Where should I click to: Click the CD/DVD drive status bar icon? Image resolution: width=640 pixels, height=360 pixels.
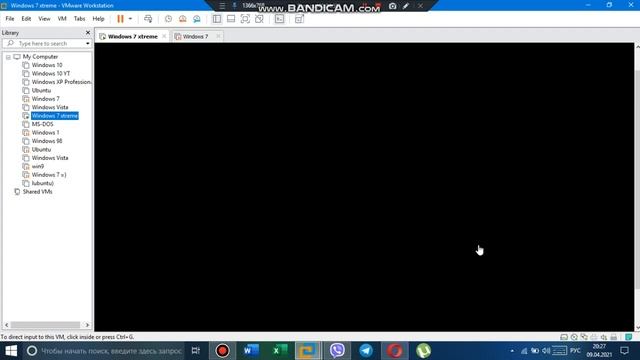coord(574,337)
